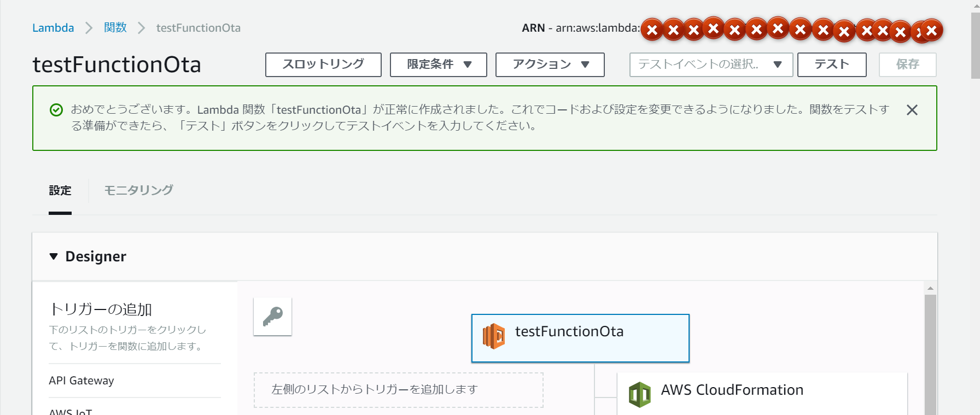Select the testFunctionOta function box in Designer
Image resolution: width=980 pixels, height=415 pixels.
click(580, 338)
